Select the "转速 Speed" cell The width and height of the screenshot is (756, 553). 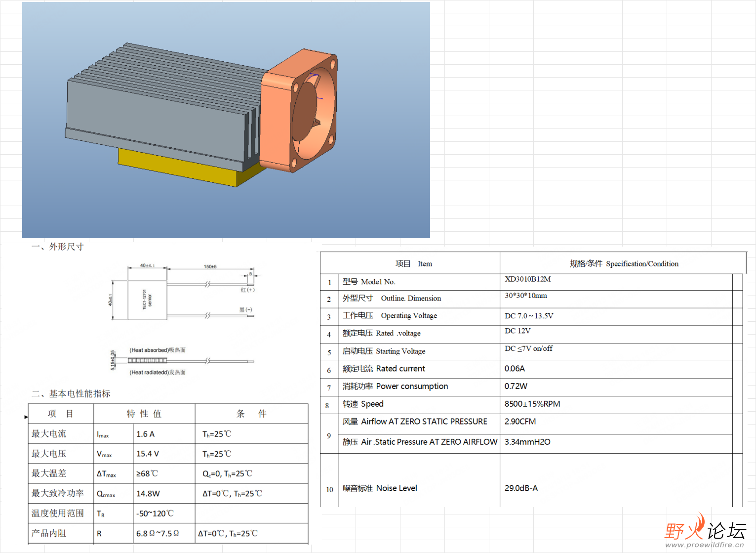tap(419, 405)
